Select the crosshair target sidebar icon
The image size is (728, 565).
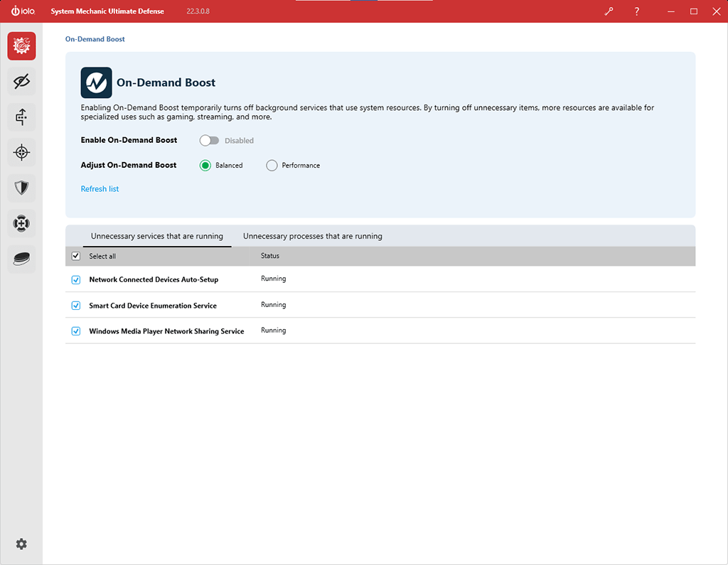point(21,152)
